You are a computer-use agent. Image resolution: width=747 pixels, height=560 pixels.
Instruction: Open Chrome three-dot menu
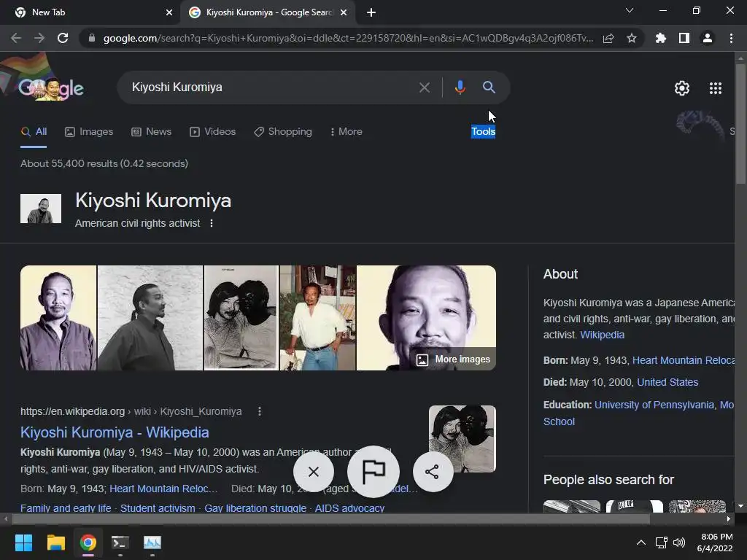coord(731,38)
